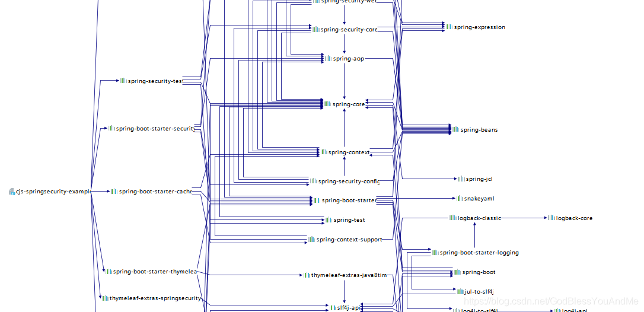Click the thymeleaf-extras-java8time library icon
The height and width of the screenshot is (312, 644).
[x=307, y=275]
